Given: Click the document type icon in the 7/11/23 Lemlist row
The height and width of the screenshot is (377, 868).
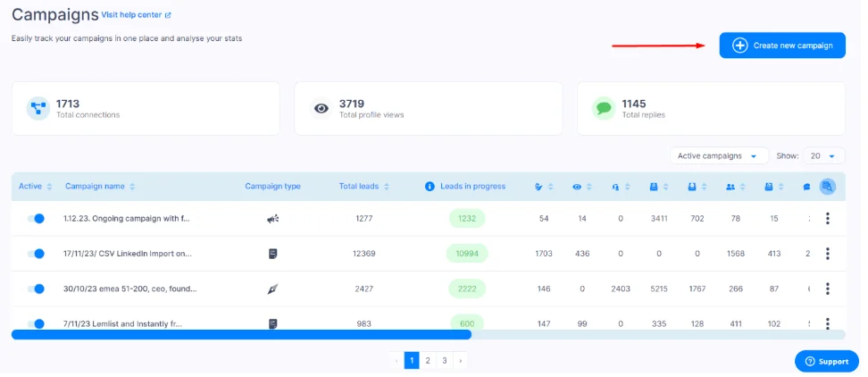Looking at the screenshot, I should coord(273,323).
